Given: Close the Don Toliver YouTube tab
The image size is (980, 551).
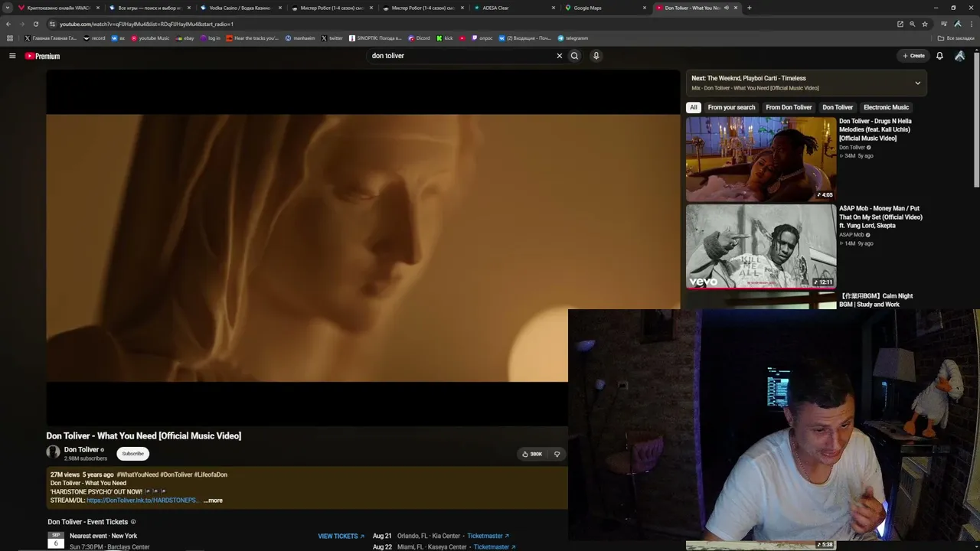Looking at the screenshot, I should [x=736, y=8].
